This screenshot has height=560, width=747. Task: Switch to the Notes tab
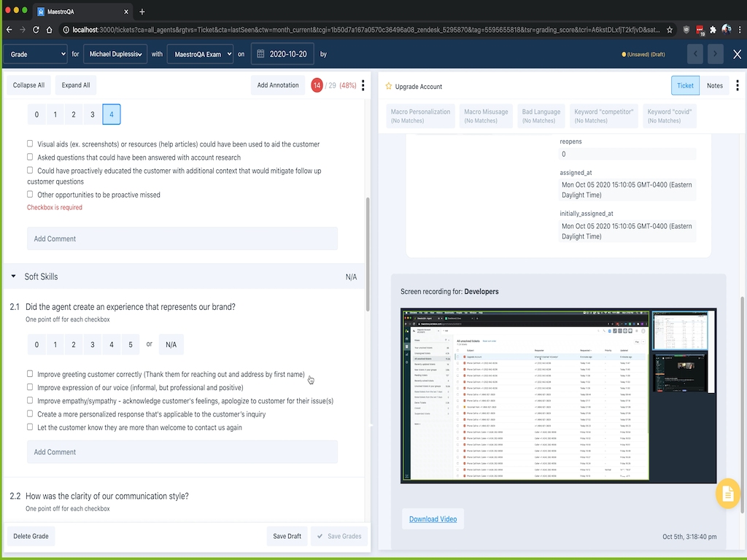(714, 85)
